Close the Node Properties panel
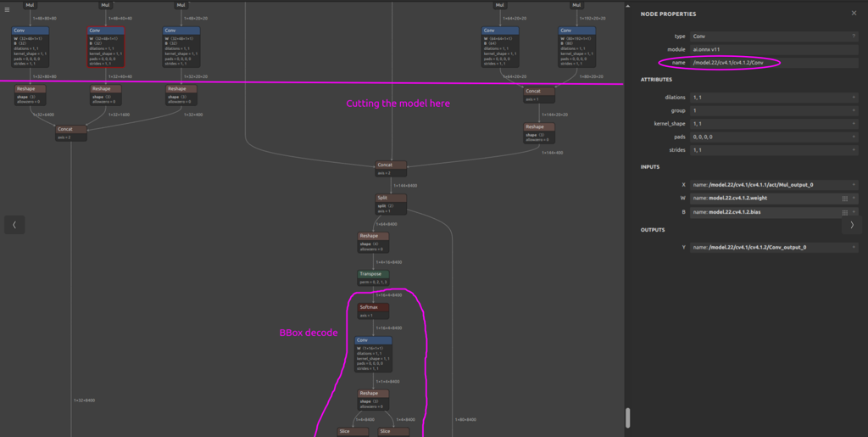Screen dimensions: 868x437 [854, 14]
